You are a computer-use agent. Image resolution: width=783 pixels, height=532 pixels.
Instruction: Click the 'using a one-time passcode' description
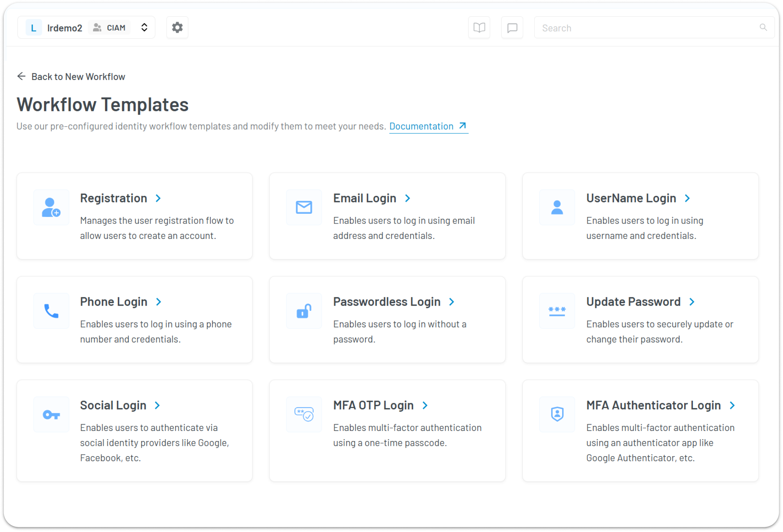pyautogui.click(x=407, y=435)
